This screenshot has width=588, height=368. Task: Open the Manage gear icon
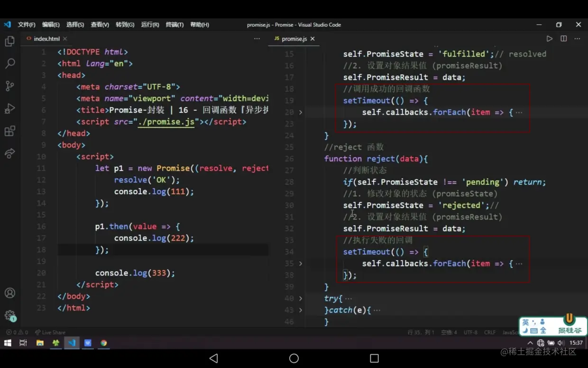point(9,315)
